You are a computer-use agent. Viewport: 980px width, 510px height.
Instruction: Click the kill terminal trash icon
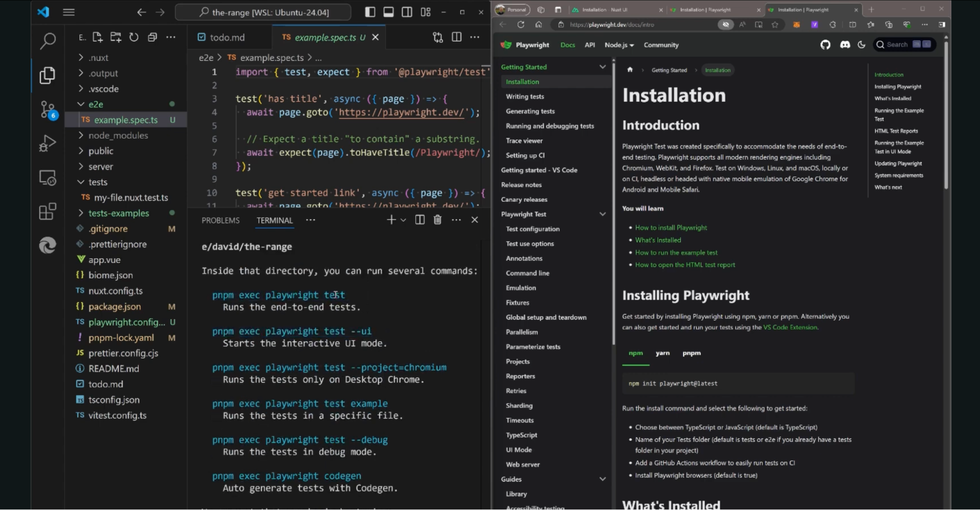[x=437, y=220]
